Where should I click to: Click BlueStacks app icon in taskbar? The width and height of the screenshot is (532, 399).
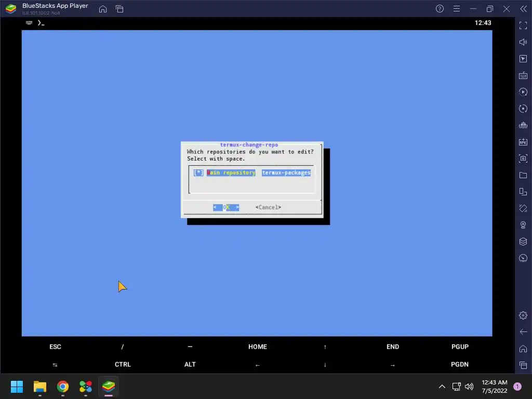109,387
